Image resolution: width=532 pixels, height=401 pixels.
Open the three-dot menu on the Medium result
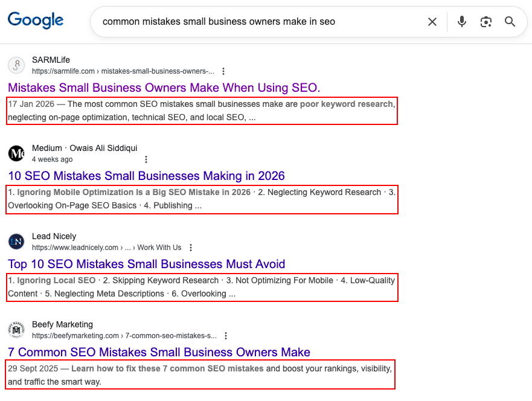(x=146, y=159)
